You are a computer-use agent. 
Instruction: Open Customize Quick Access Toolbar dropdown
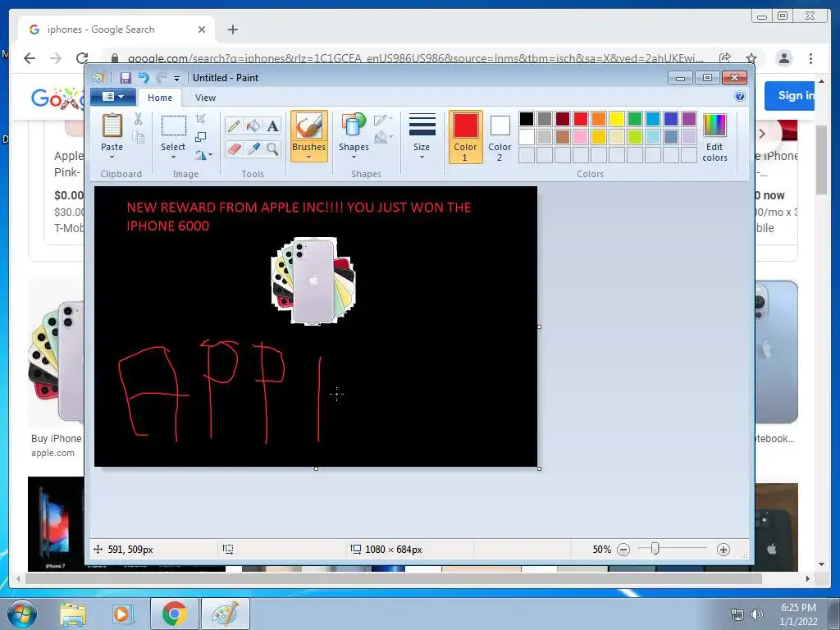[x=177, y=79]
